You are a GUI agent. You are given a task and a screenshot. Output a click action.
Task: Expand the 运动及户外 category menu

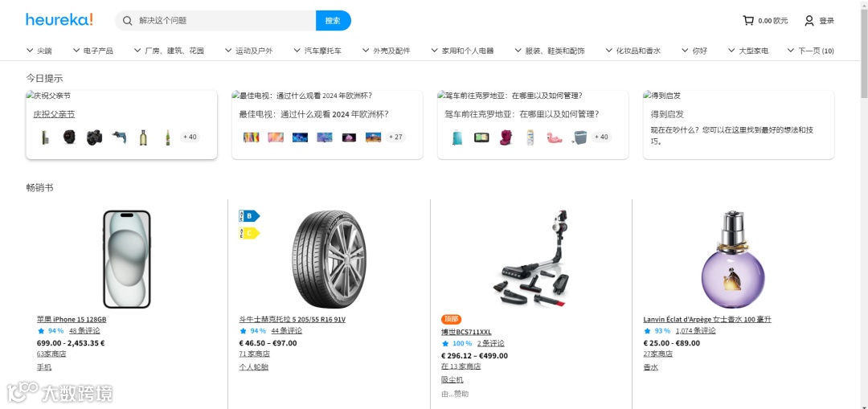point(248,51)
